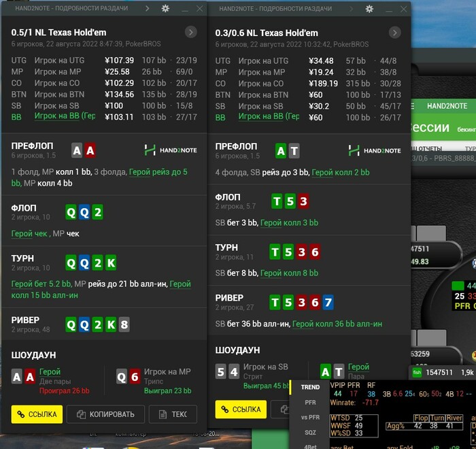This screenshot has width=476, height=449.
Task: Open settings gear in right hand details window
Action: (x=369, y=9)
